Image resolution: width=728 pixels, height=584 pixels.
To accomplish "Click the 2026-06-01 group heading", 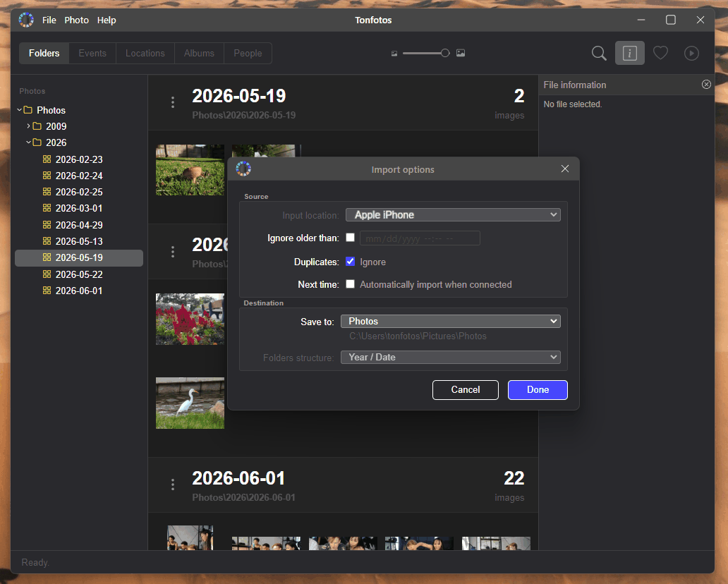I will click(238, 478).
